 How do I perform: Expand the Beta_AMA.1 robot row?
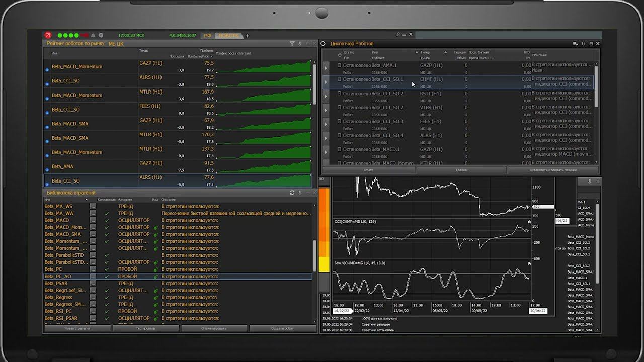point(326,68)
